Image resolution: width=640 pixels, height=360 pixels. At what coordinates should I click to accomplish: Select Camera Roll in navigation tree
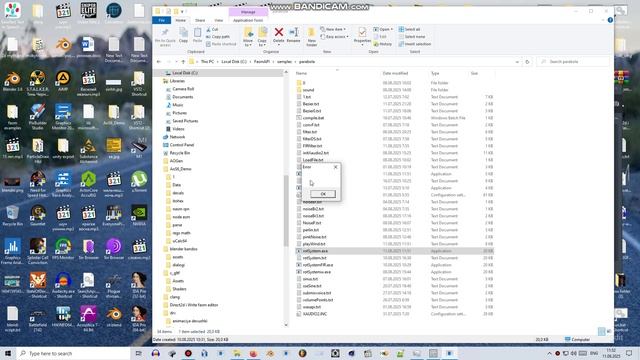(x=183, y=89)
